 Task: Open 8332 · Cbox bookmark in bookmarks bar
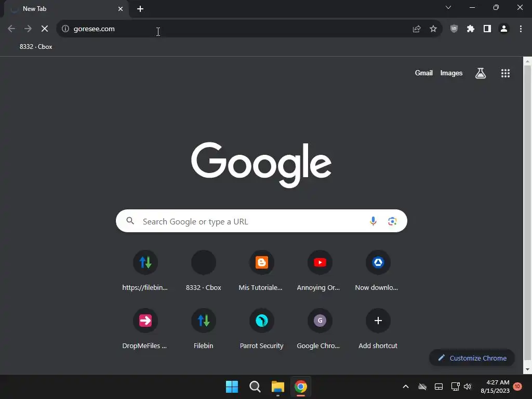[x=36, y=47]
